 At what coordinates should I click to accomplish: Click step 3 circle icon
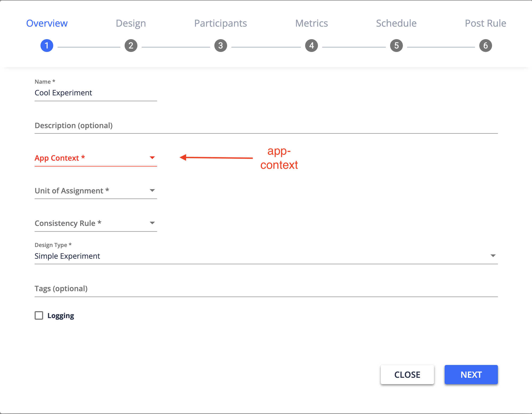click(x=220, y=46)
